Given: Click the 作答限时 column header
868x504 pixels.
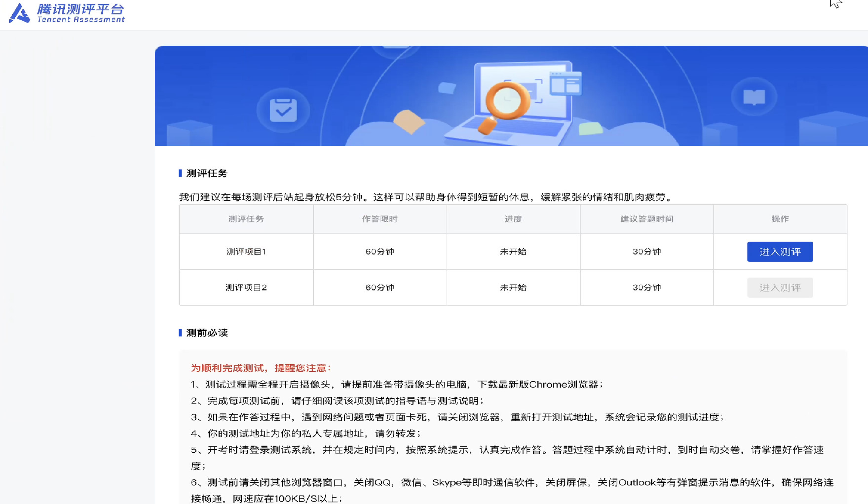Looking at the screenshot, I should click(380, 219).
